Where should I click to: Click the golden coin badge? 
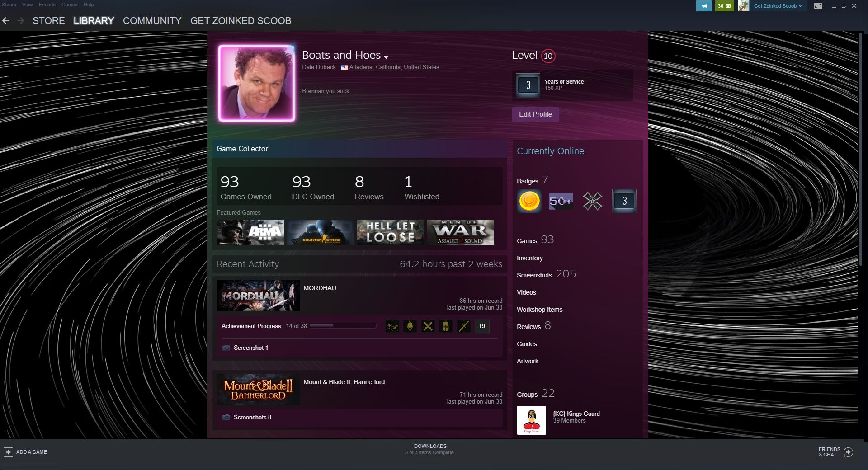click(529, 201)
